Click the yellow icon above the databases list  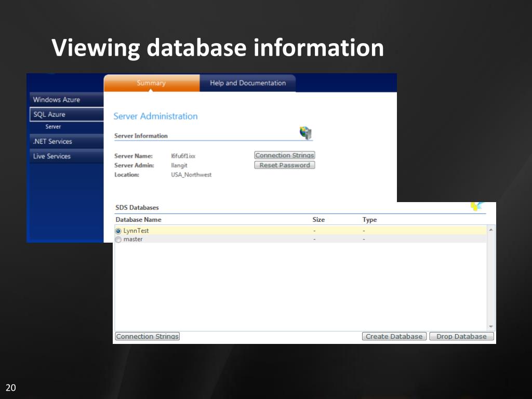coord(476,206)
